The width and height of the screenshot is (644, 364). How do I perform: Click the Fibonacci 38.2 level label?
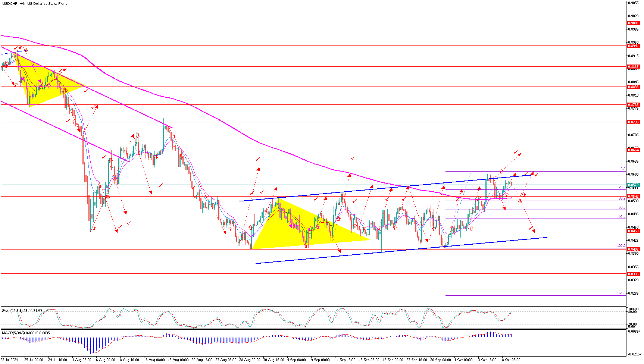622,198
